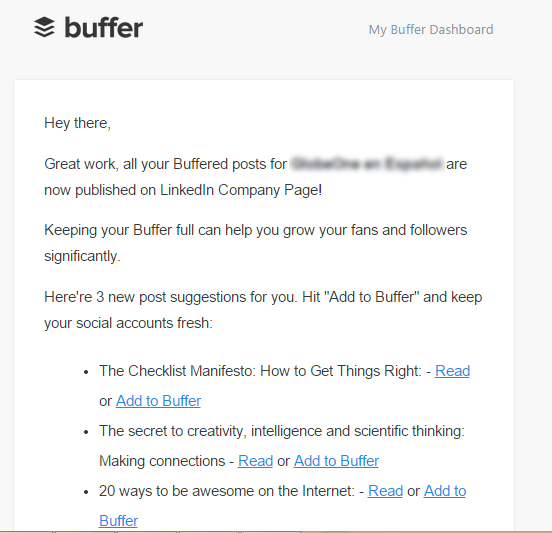
Task: Click the buffer wordmark text in the header
Action: pyautogui.click(x=104, y=27)
